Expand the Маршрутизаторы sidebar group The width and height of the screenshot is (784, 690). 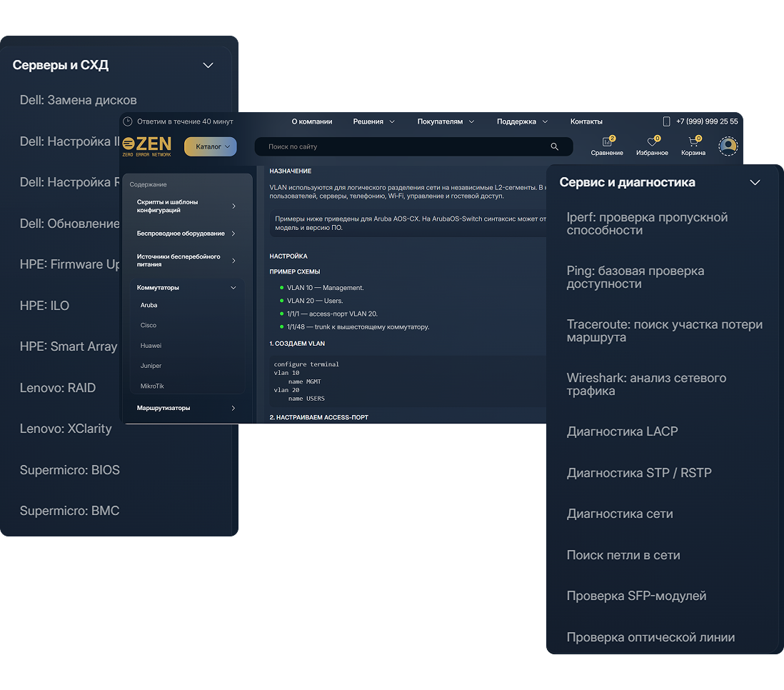(x=233, y=409)
